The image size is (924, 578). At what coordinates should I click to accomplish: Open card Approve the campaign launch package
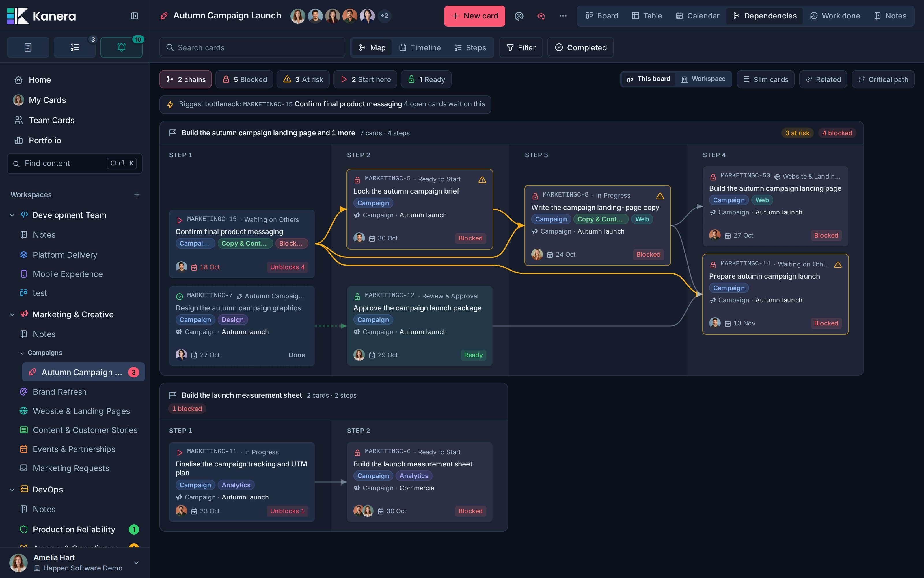click(x=420, y=326)
